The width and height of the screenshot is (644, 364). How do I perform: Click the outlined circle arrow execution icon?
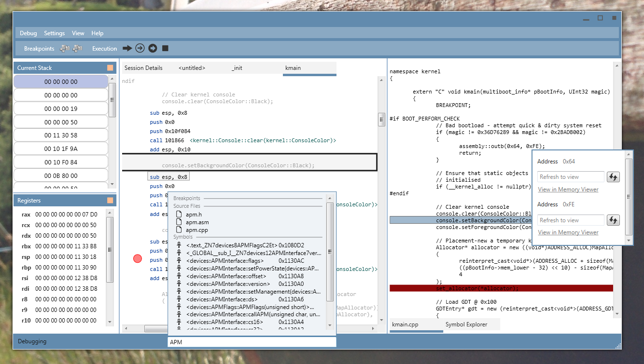pos(140,48)
